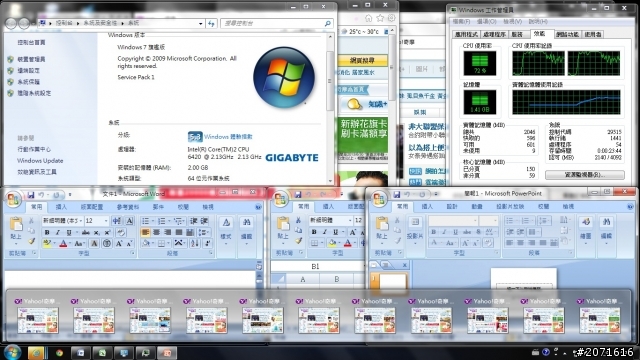Switch to Word 插入 tab
Viewport: 640px width, 360px height.
[x=61, y=207]
